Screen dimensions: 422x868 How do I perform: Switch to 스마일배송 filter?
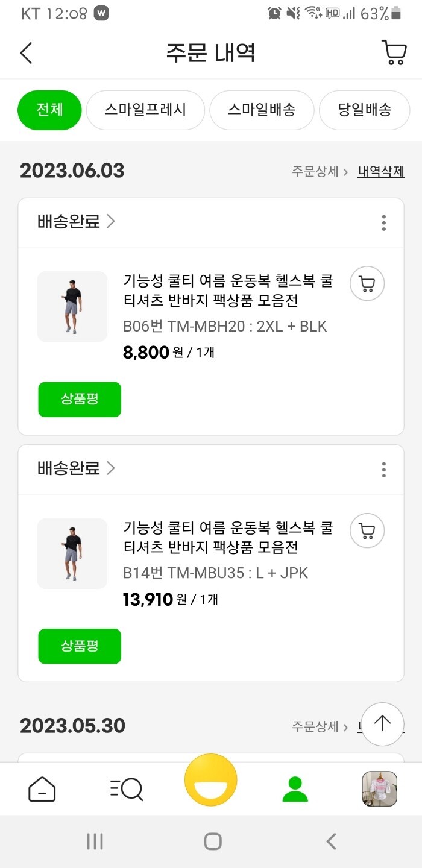tap(262, 110)
